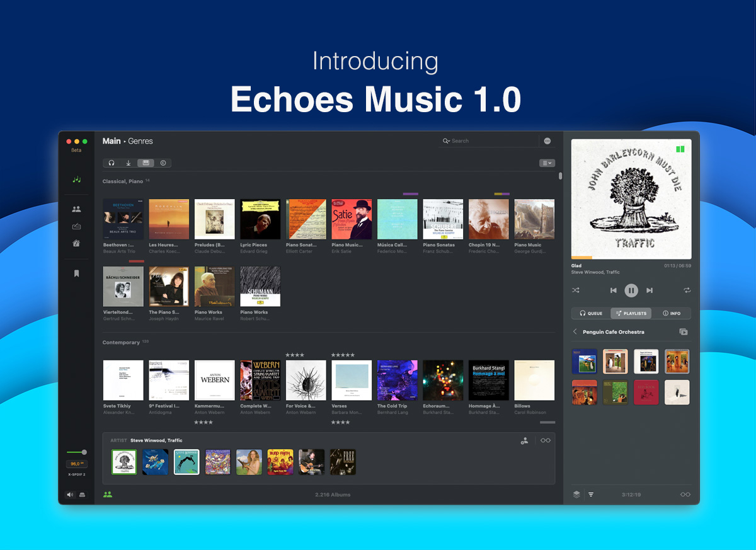
Task: Toggle the speaker mute button
Action: click(70, 495)
